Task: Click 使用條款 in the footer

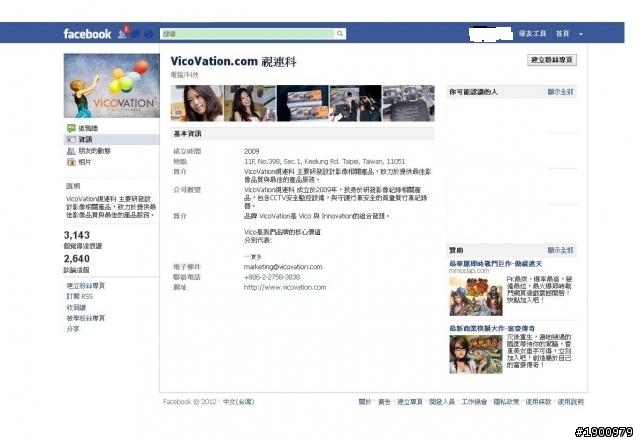Action: coord(538,402)
